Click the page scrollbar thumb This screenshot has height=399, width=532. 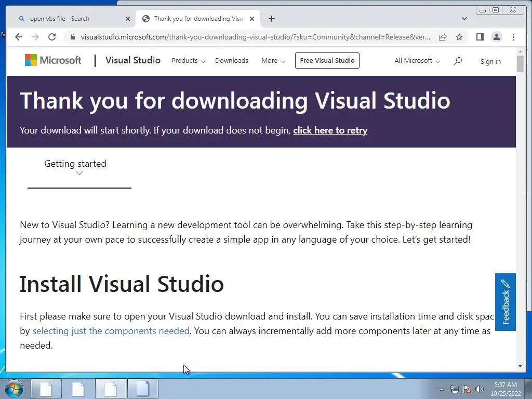pyautogui.click(x=520, y=63)
